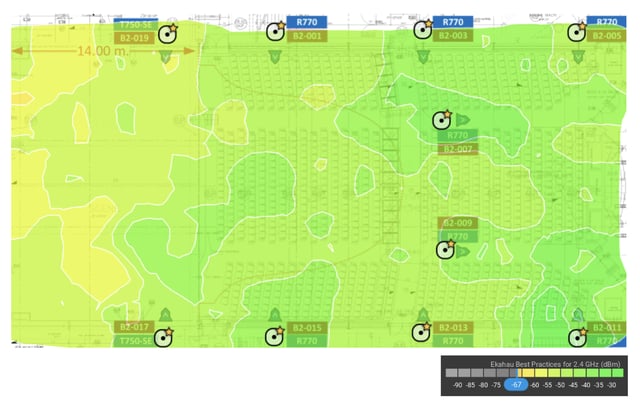640x406 pixels.
Task: Click the -75 value in the legend
Action: pos(496,385)
